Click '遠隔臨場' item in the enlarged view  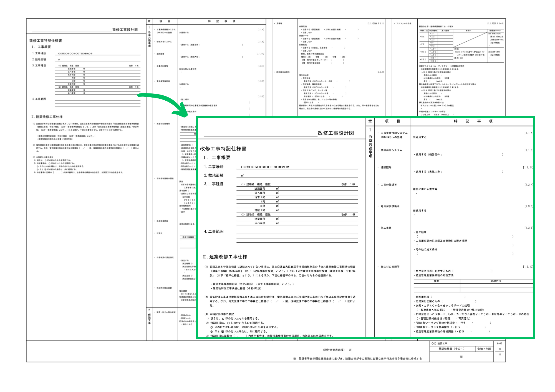(x=386, y=167)
